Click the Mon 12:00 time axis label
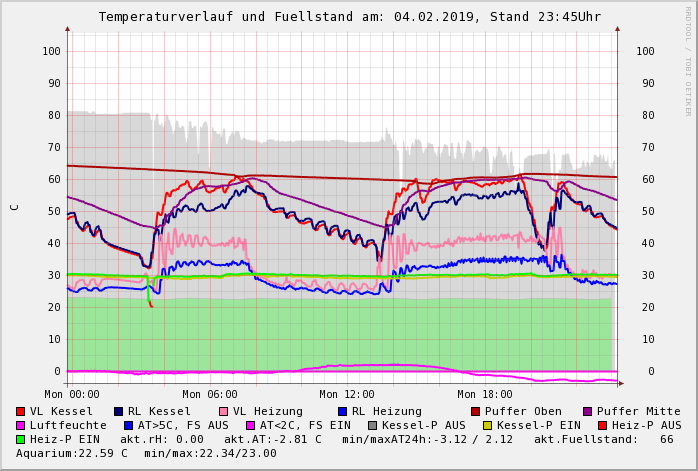Viewport: 698px width, 471px height. click(347, 394)
